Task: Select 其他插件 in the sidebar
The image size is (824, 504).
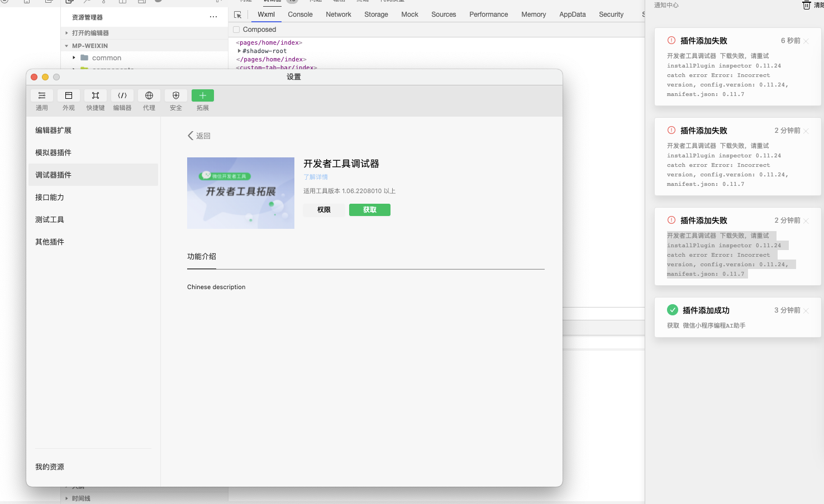Action: [x=93, y=242]
